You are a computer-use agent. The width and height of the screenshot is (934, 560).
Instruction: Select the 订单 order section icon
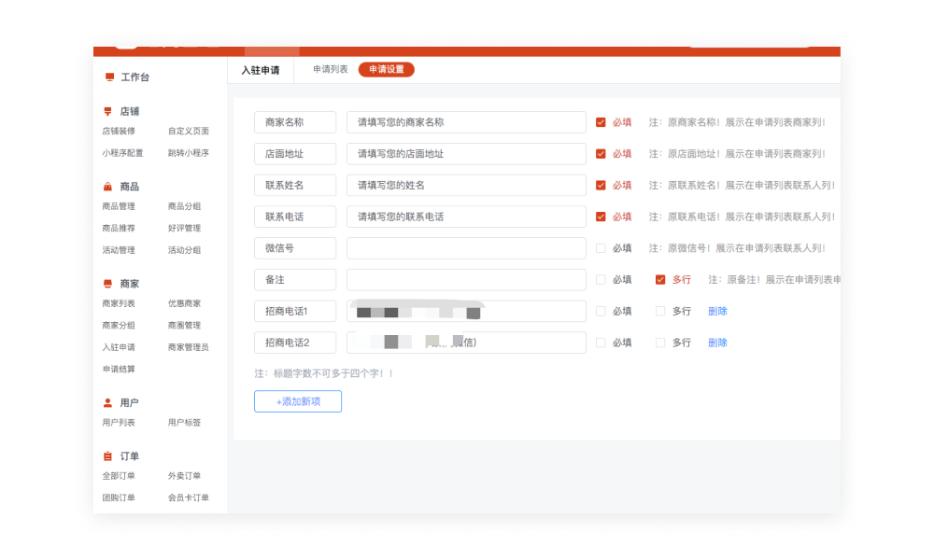tap(107, 455)
